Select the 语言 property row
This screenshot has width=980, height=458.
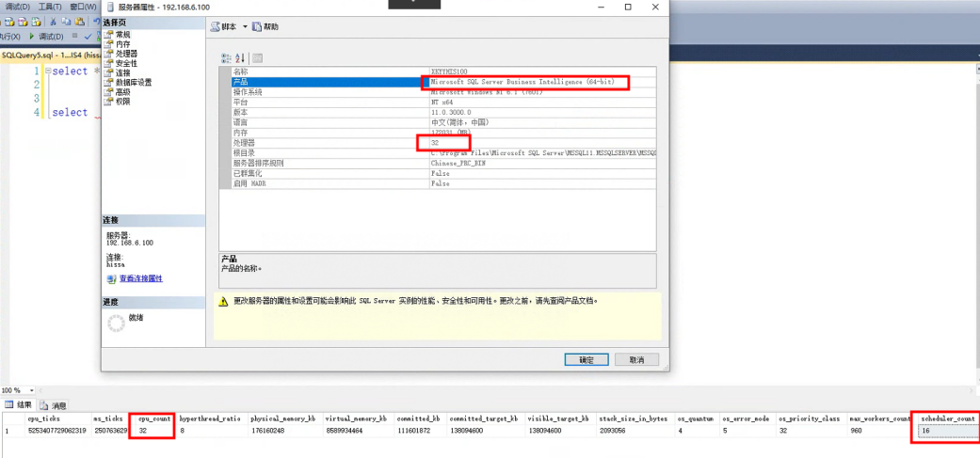point(443,122)
